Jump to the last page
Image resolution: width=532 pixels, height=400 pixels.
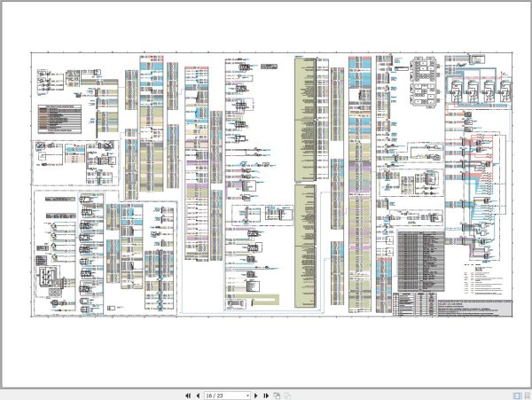pyautogui.click(x=266, y=396)
